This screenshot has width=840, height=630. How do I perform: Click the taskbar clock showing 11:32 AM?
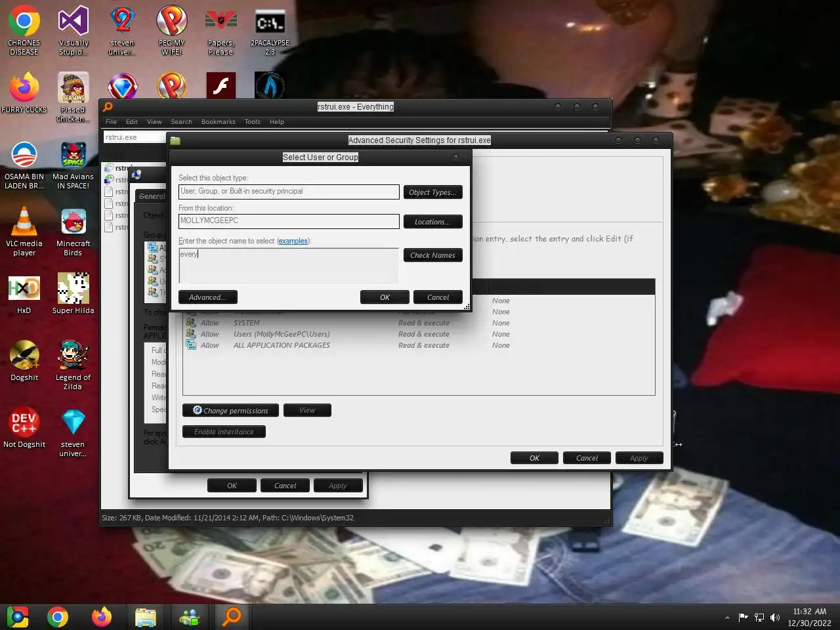(x=809, y=617)
